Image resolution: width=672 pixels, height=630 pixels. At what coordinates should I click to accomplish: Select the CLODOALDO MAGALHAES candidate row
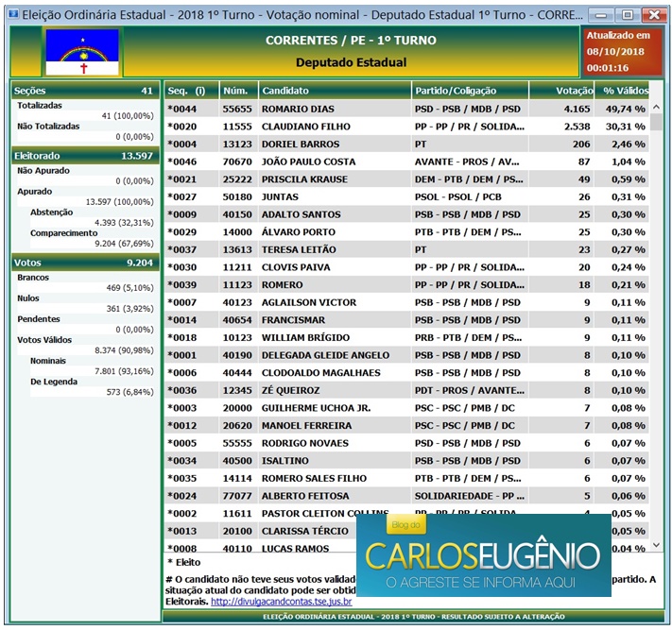tap(406, 372)
